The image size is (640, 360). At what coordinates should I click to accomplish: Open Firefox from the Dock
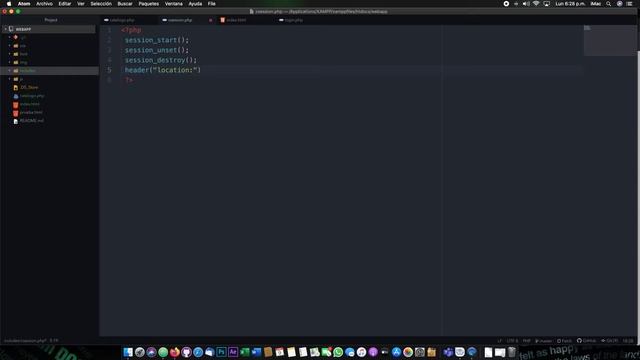pyautogui.click(x=175, y=352)
